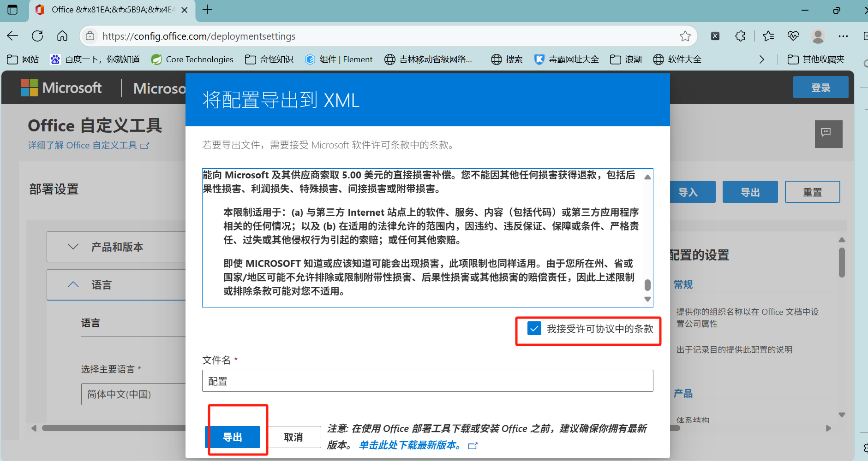
Task: Click the address bar URL
Action: [199, 36]
